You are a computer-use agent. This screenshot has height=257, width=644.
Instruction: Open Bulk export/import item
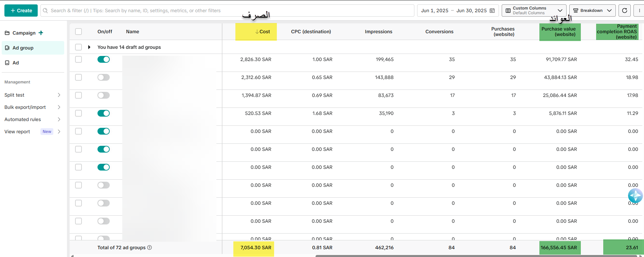point(25,107)
